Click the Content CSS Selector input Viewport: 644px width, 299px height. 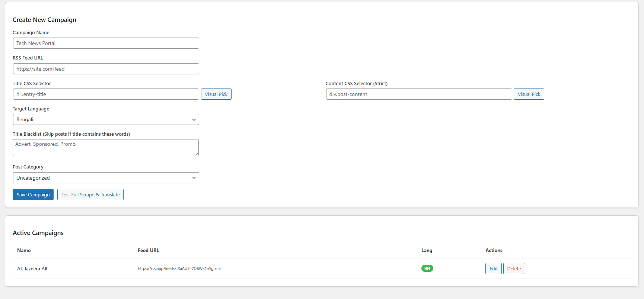pyautogui.click(x=419, y=94)
